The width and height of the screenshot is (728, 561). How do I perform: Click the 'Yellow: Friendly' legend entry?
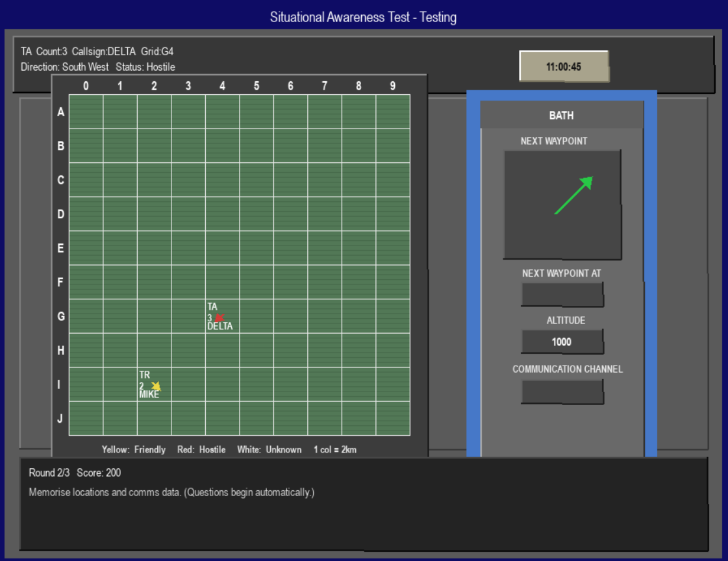click(x=134, y=449)
